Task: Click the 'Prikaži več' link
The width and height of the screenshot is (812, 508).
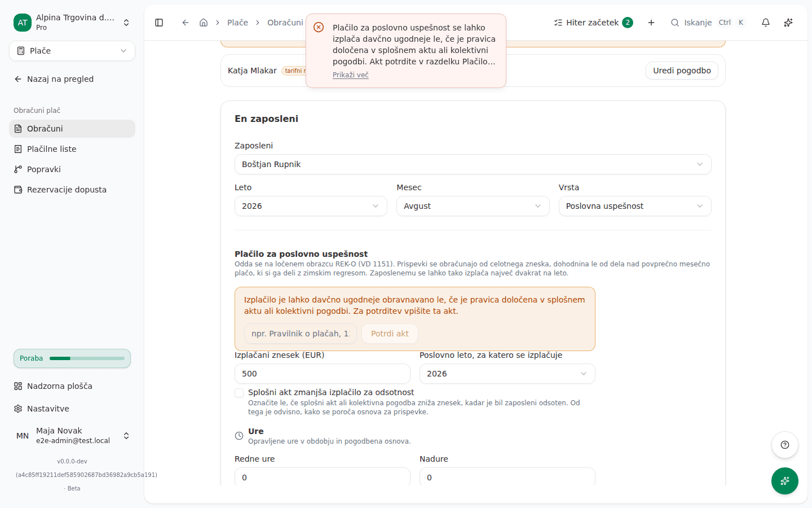Action: pos(351,75)
